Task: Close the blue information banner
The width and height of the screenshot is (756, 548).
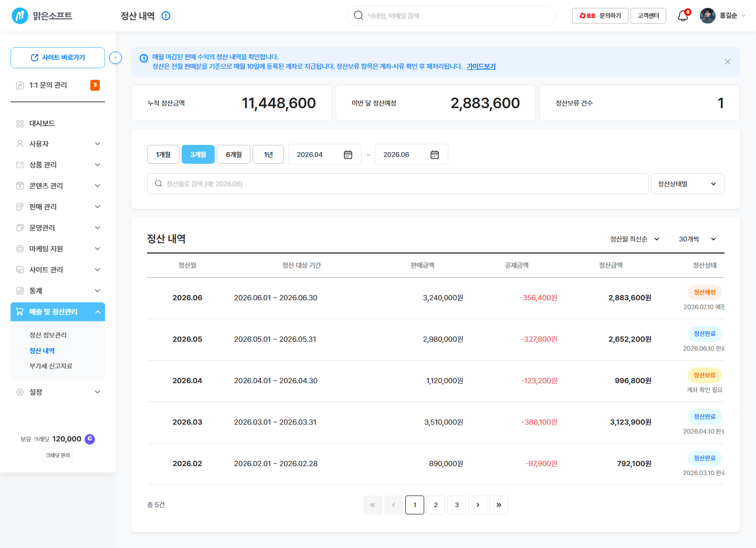Action: click(x=728, y=62)
